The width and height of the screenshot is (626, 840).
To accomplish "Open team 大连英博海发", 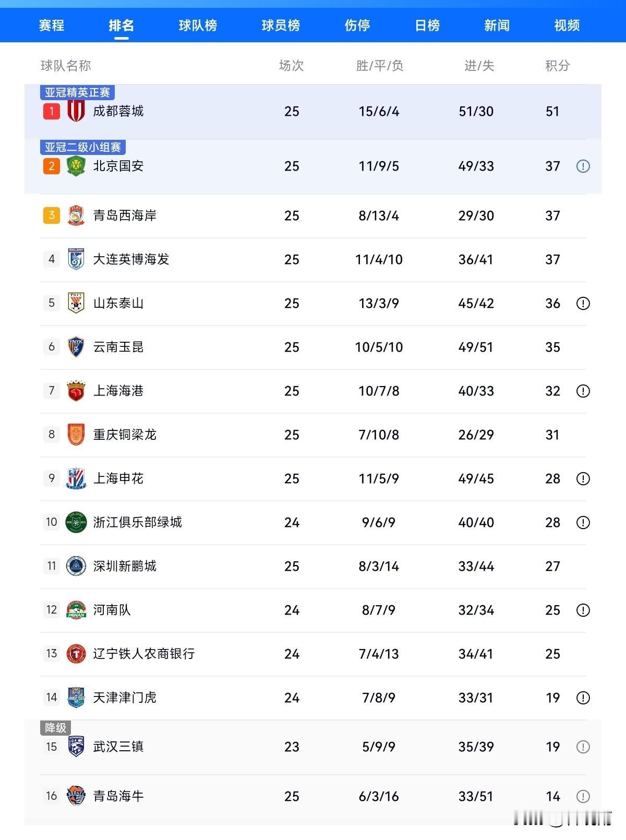I will (131, 259).
